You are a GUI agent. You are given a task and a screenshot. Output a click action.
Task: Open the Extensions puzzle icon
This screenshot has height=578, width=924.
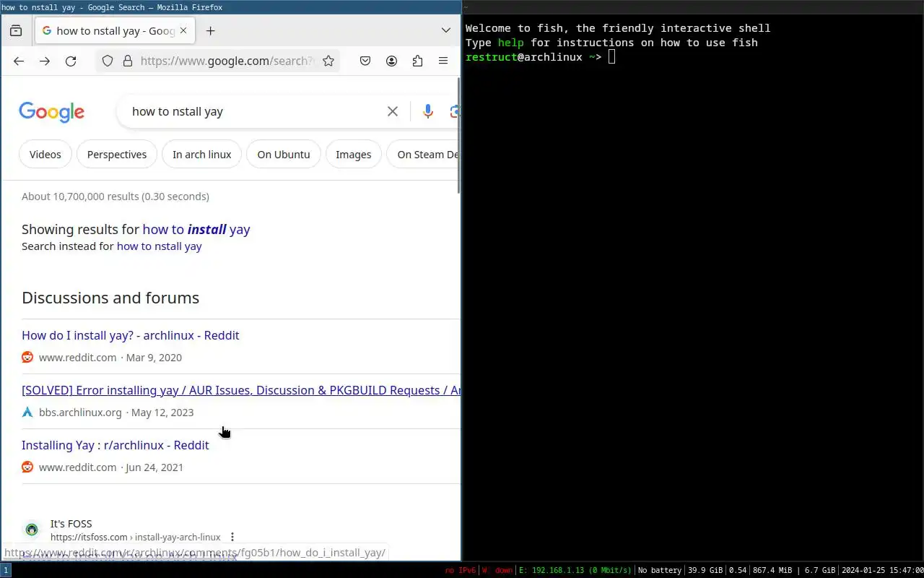(x=417, y=61)
